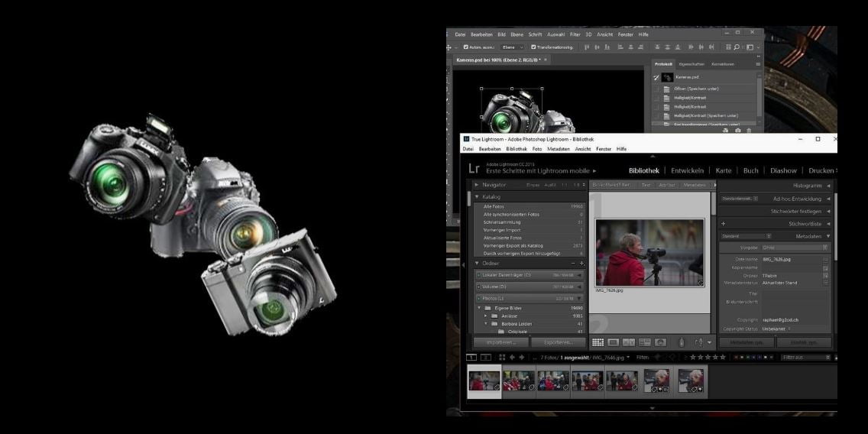The height and width of the screenshot is (434, 868).
Task: Expand Ad-hoc-Entwicklung panel
Action: [829, 198]
